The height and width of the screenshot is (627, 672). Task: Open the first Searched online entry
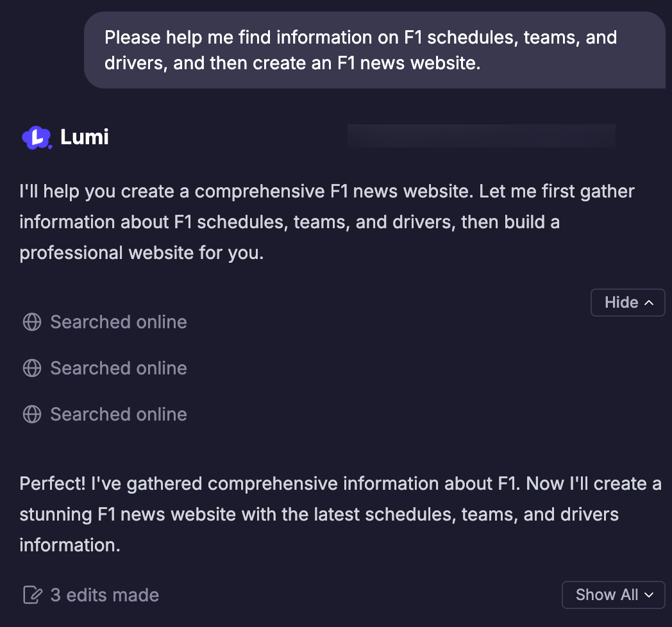click(119, 322)
